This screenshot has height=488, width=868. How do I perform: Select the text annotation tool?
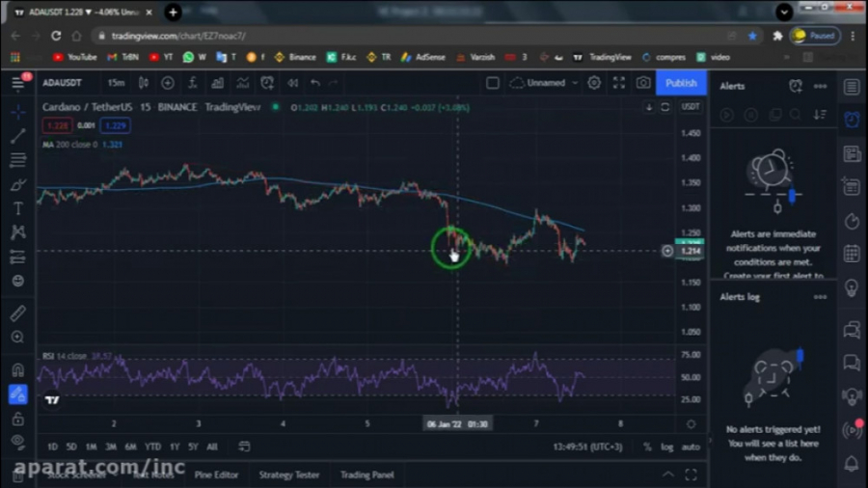pyautogui.click(x=17, y=208)
